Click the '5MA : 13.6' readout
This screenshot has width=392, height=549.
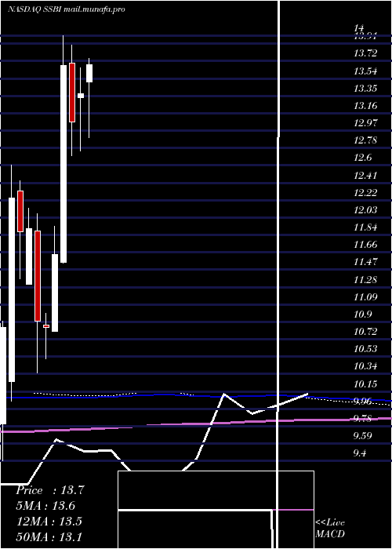tap(45, 506)
